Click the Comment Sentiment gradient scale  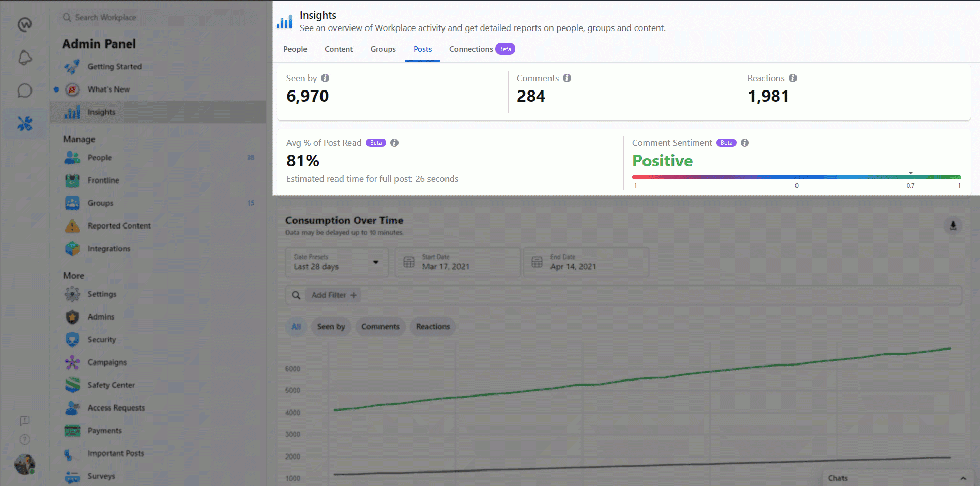point(797,177)
